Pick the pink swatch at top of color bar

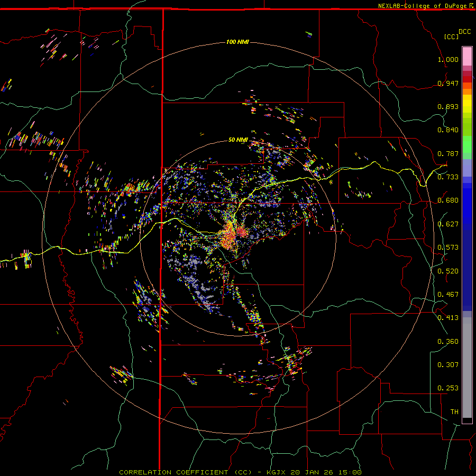(x=467, y=56)
